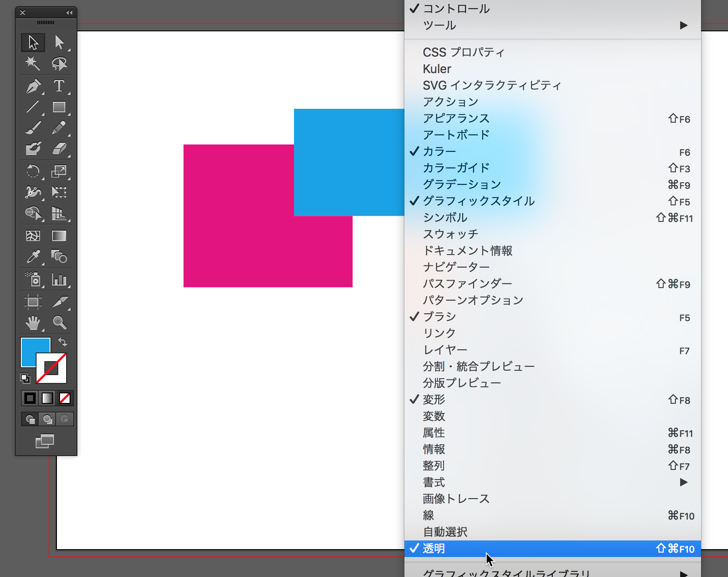Viewport: 728px width, 577px height.
Task: Uncheck the カラー panel item
Action: [x=553, y=151]
